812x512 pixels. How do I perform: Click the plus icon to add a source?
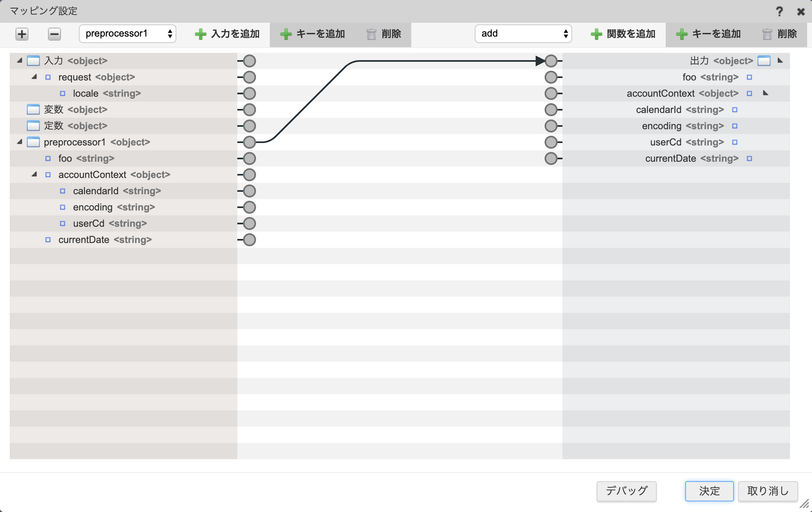[x=22, y=34]
